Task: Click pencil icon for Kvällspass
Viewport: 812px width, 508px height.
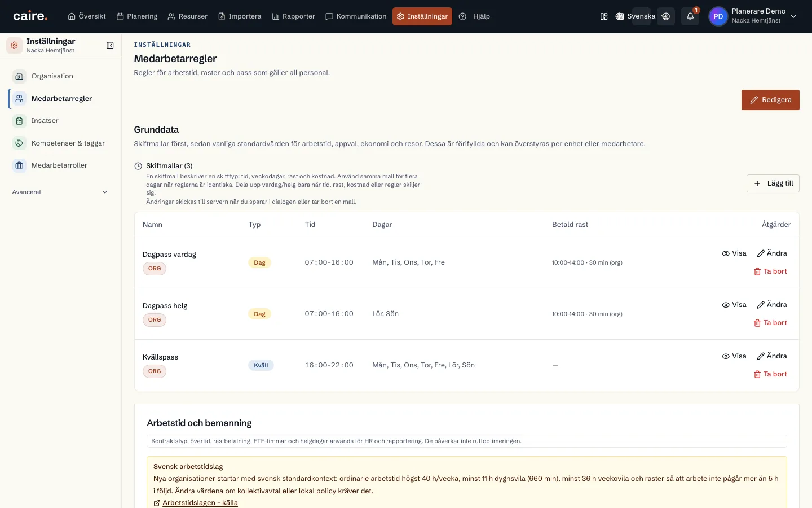Action: [x=761, y=356]
